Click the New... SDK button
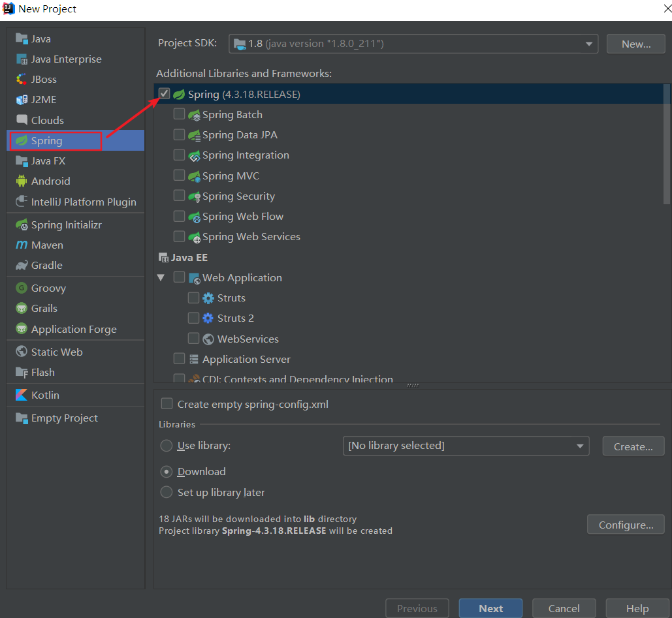The image size is (672, 618). click(635, 44)
